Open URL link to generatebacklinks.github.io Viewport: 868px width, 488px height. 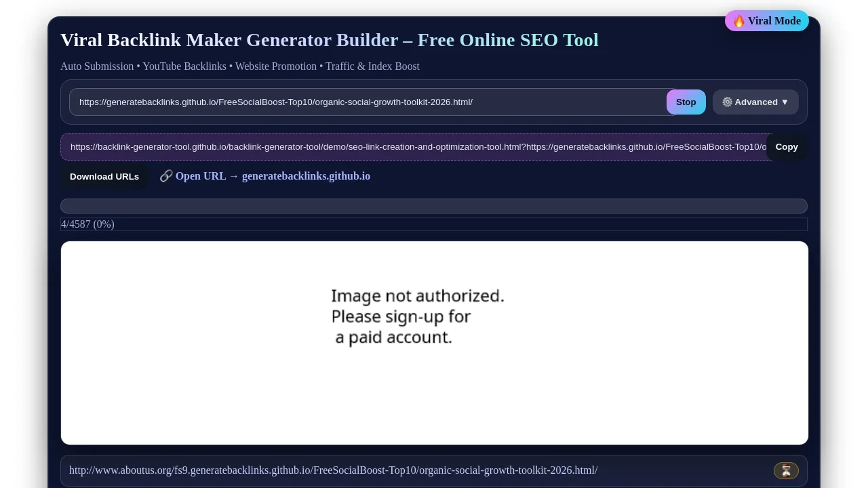(265, 176)
